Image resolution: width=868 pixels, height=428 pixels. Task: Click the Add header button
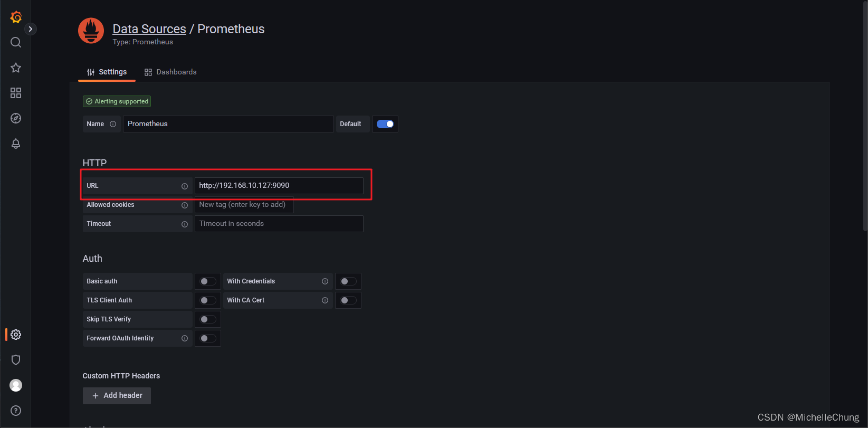coord(117,396)
